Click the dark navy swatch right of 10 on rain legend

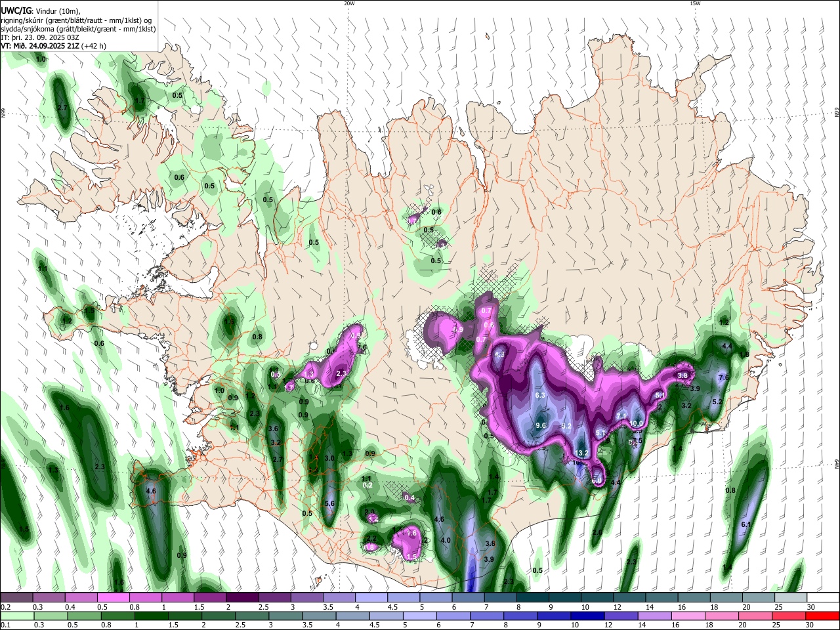pyautogui.click(x=586, y=616)
